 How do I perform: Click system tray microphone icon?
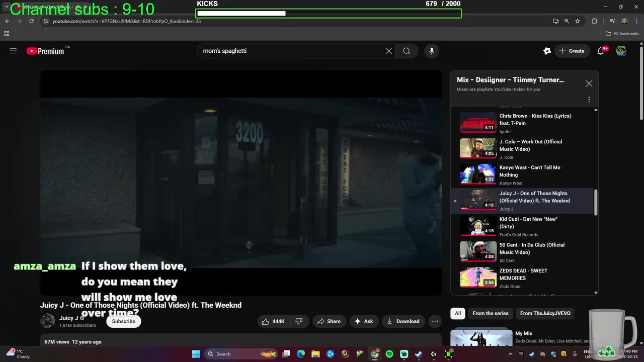(575, 354)
